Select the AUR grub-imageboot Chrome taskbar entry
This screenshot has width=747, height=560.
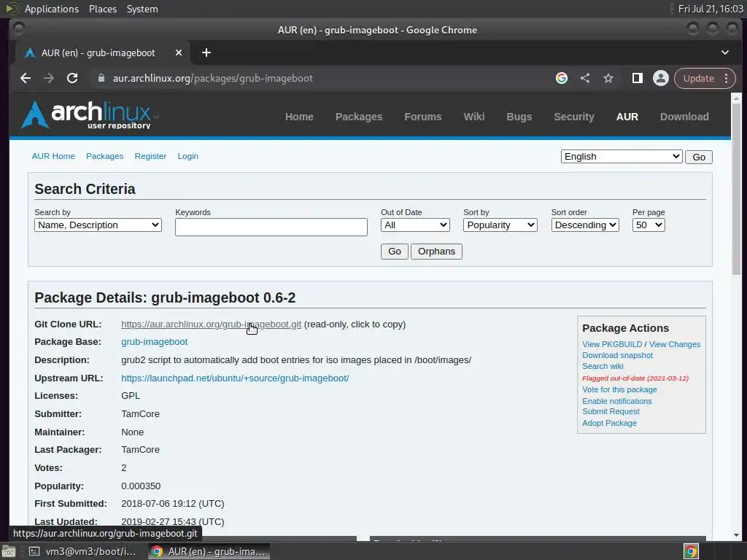coord(209,552)
